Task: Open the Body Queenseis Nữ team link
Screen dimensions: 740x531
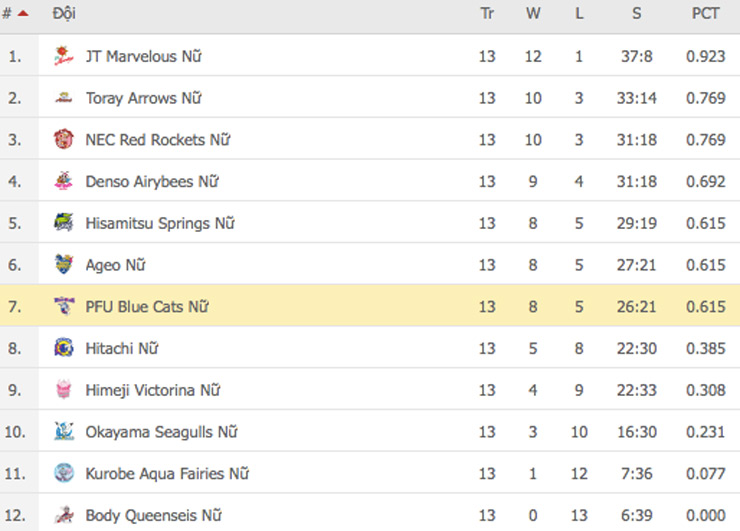Action: click(x=153, y=516)
